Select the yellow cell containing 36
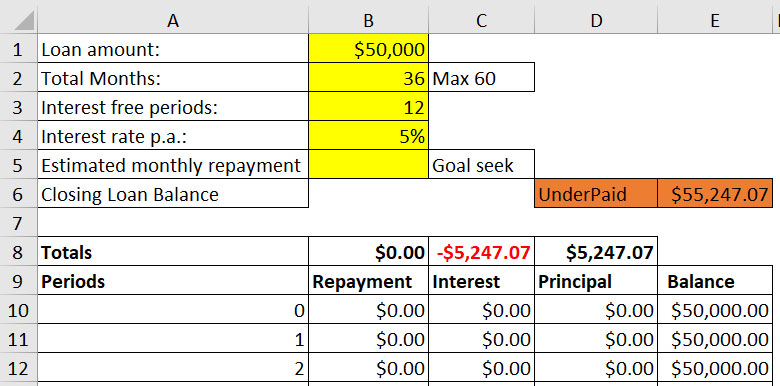This screenshot has width=780, height=386. 368,77
